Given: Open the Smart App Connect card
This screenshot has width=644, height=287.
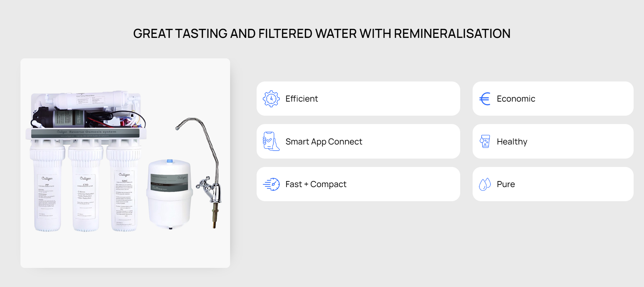Looking at the screenshot, I should [358, 141].
